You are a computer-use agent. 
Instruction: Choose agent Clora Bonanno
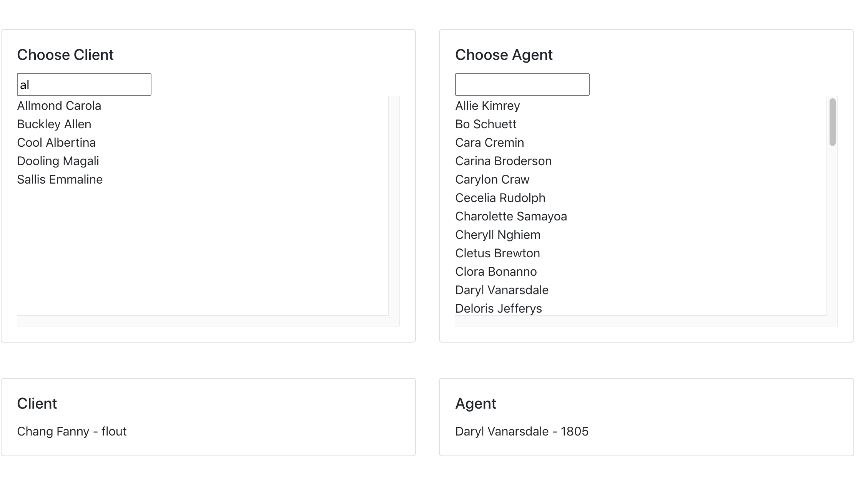click(496, 272)
